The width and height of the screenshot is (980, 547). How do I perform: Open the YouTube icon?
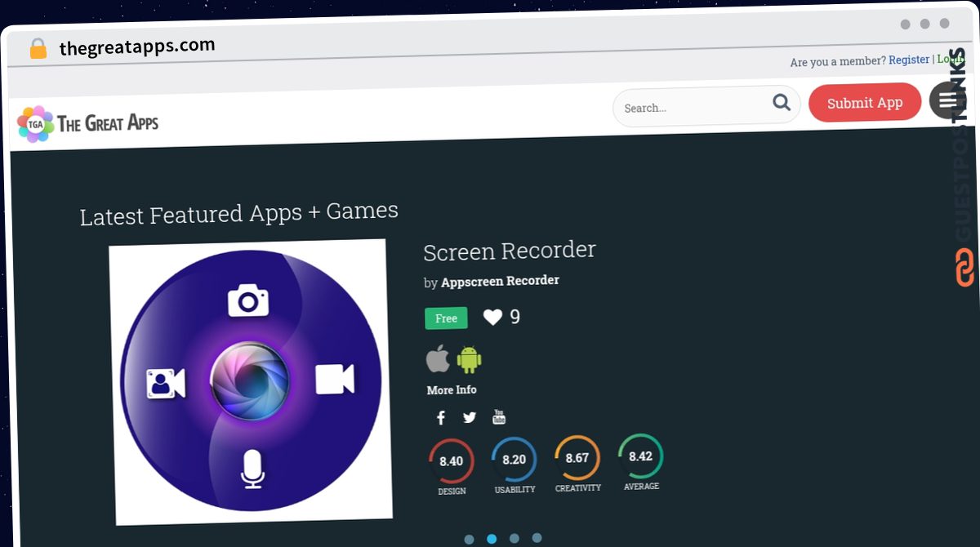[x=499, y=417]
